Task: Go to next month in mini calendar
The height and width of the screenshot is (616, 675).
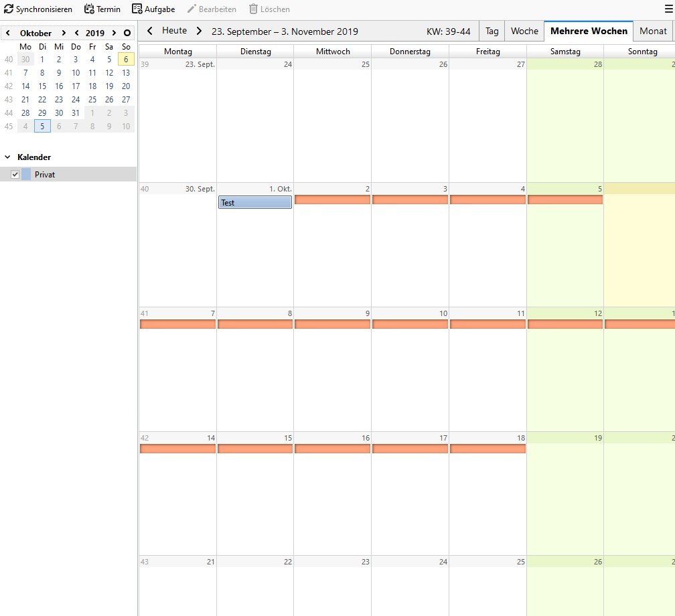Action: tap(64, 33)
